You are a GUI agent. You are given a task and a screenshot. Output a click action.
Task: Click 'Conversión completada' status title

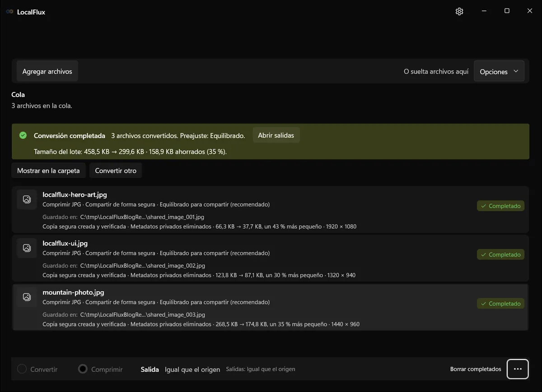(x=70, y=136)
